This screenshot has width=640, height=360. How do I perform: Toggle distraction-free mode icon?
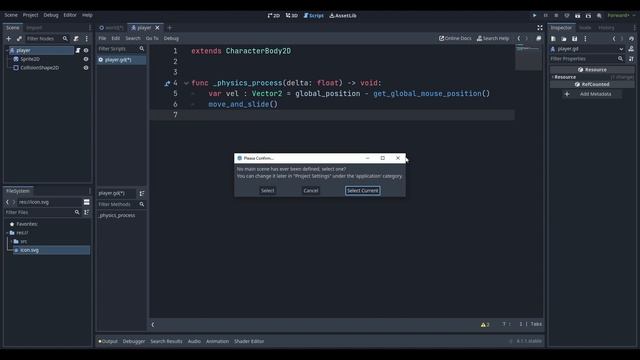(540, 28)
